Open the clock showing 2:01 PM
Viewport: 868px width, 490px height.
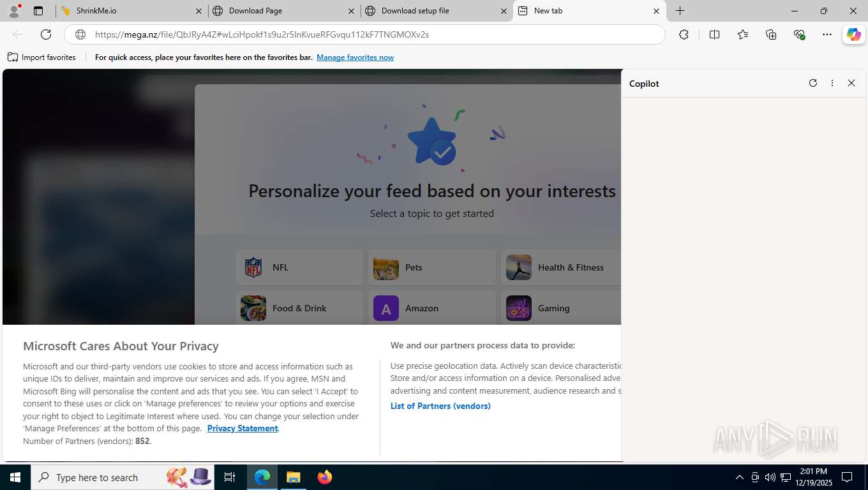tap(813, 477)
